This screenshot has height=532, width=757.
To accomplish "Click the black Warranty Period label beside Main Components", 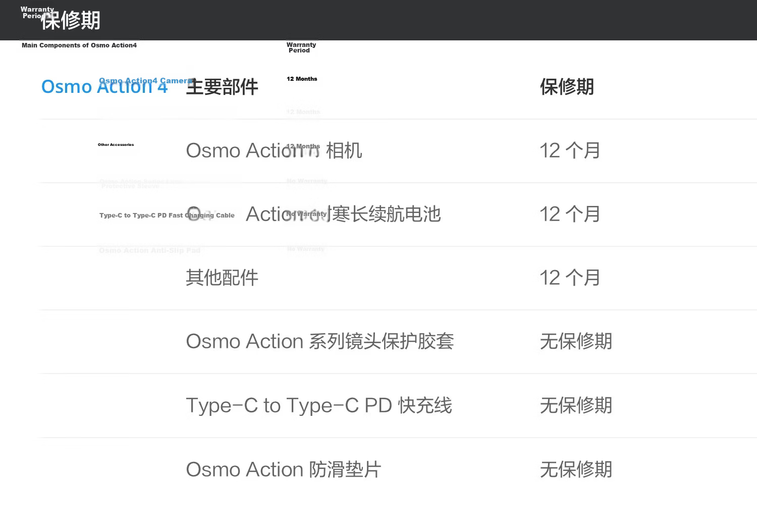I will [x=301, y=47].
